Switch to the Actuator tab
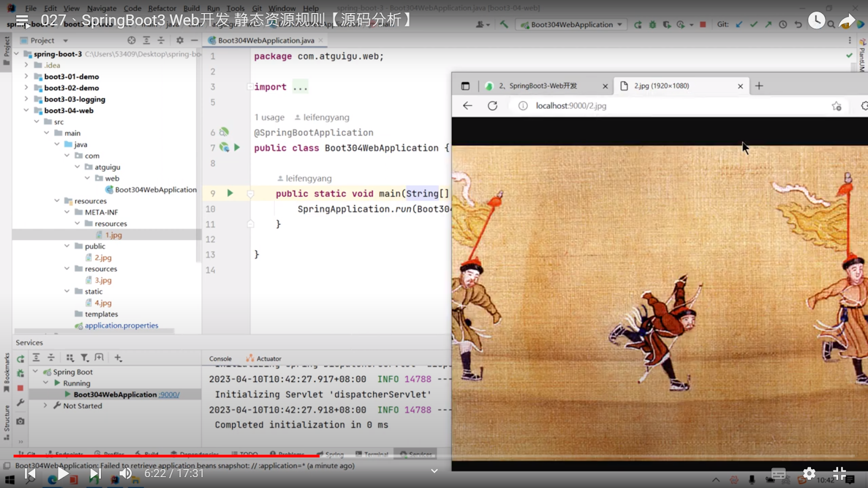Screen dimensions: 868x488 coord(264,358)
